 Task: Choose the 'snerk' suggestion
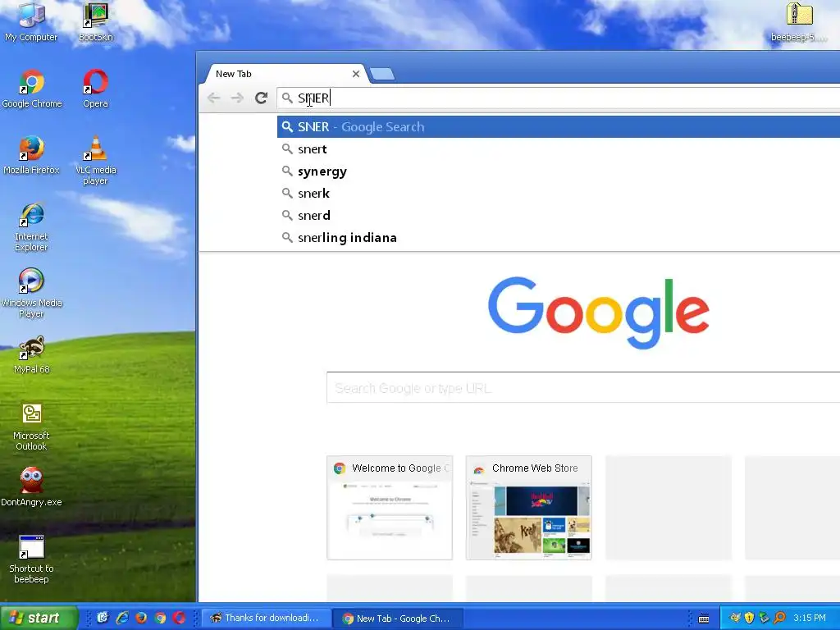click(x=558, y=193)
